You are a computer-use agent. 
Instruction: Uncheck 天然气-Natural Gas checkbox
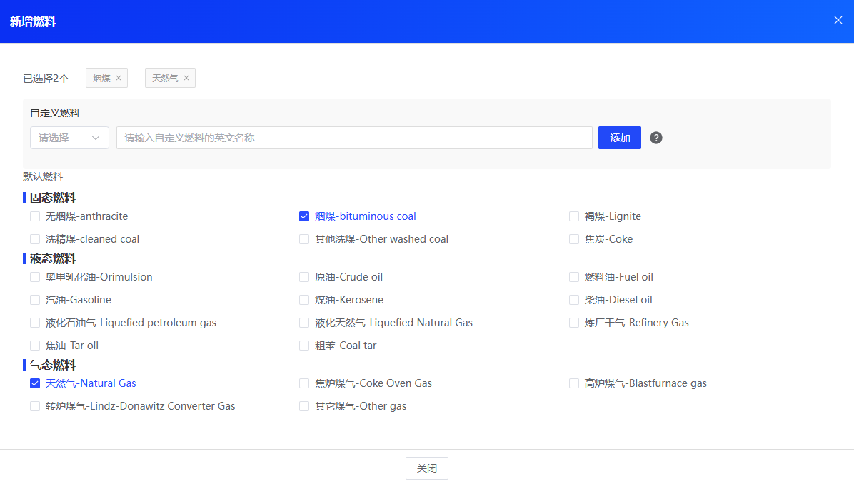click(35, 383)
